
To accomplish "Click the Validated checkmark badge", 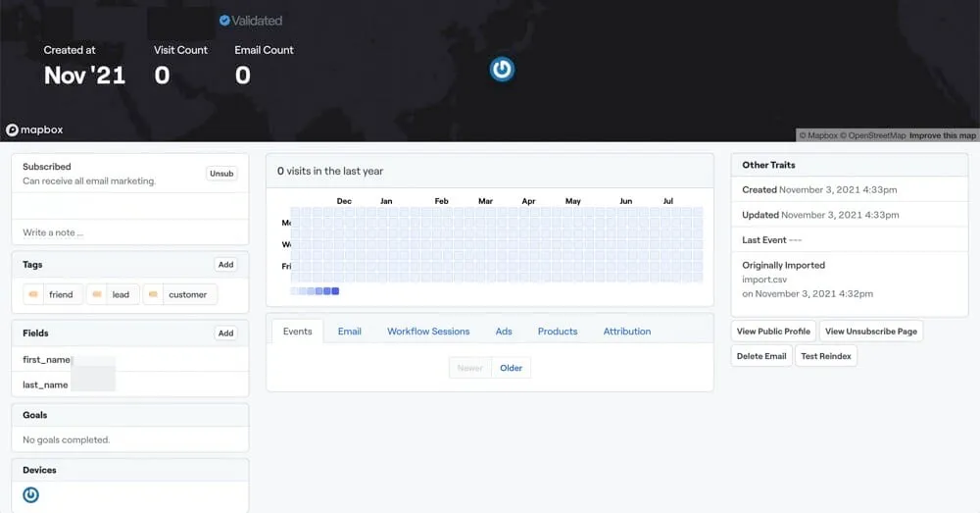I will click(x=224, y=21).
